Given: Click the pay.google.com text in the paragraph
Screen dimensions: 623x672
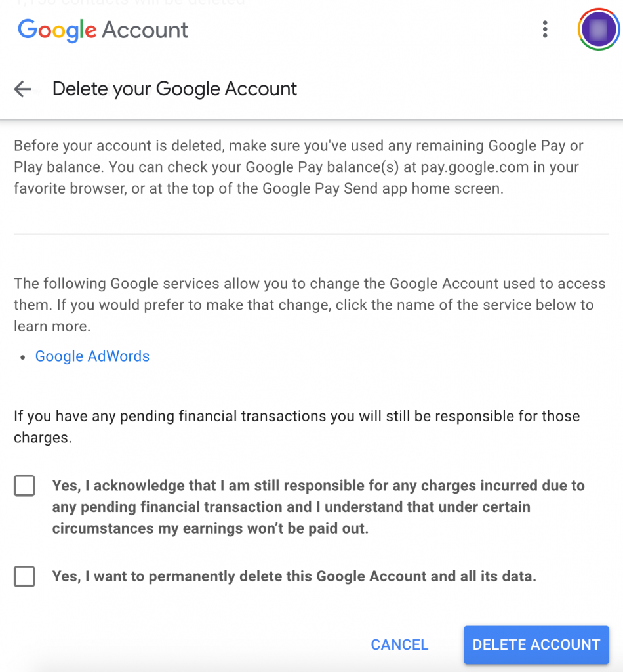Looking at the screenshot, I should click(x=474, y=167).
